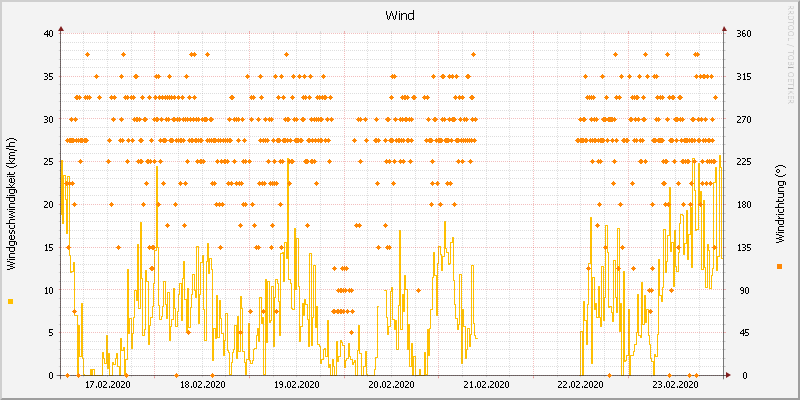Click left axis value 5
The width and height of the screenshot is (800, 400).
click(x=51, y=333)
